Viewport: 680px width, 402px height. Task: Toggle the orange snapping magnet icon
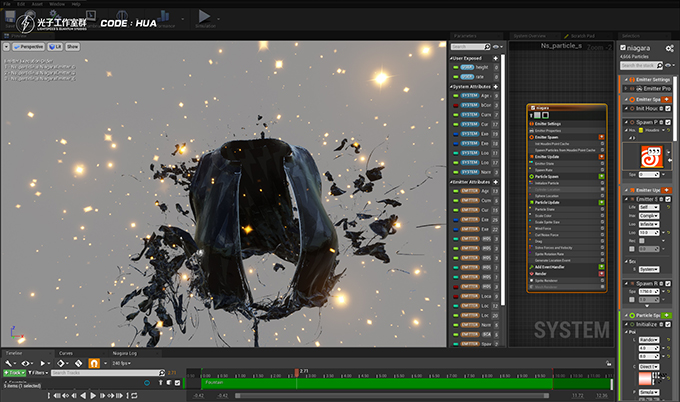pyautogui.click(x=94, y=363)
